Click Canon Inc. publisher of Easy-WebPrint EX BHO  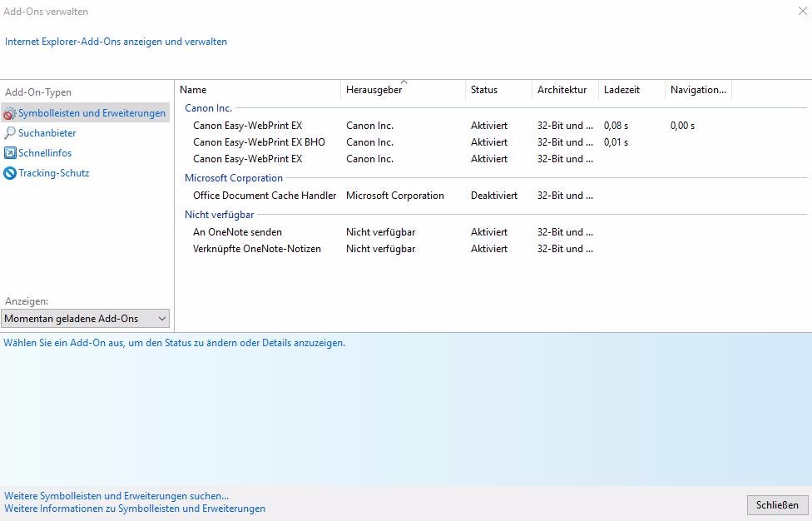click(369, 142)
